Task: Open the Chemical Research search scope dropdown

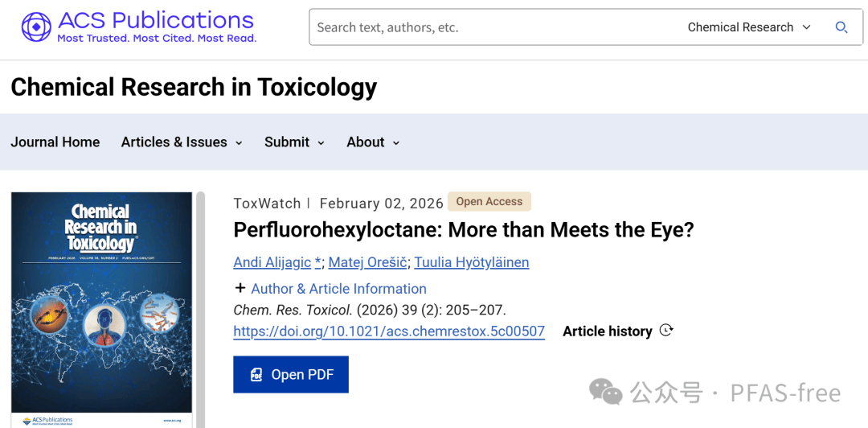Action: click(x=749, y=27)
